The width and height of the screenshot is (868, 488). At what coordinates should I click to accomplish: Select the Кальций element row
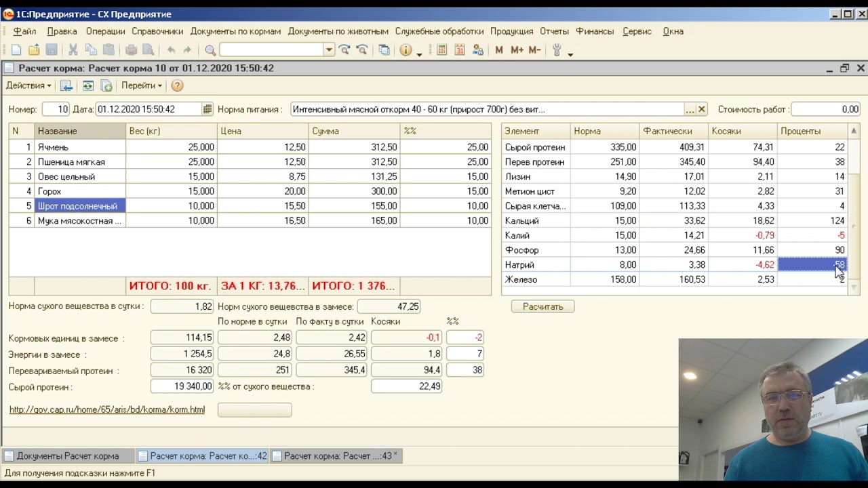click(x=675, y=221)
